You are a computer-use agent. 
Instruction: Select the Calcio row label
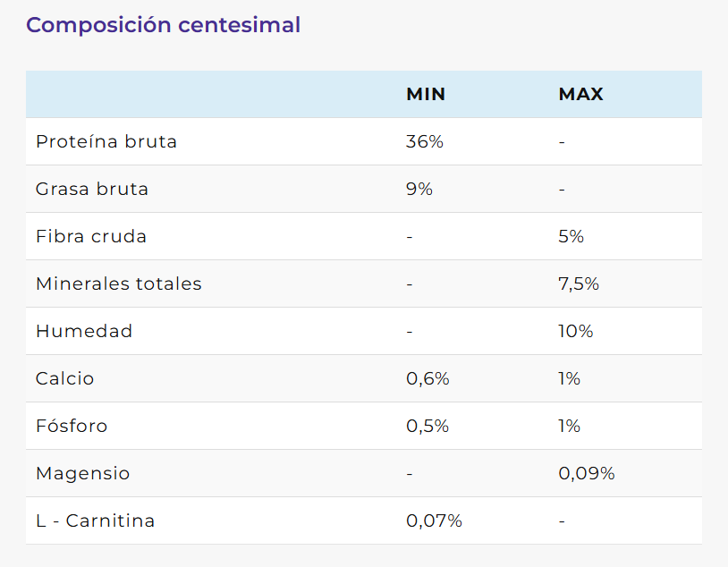coord(65,378)
